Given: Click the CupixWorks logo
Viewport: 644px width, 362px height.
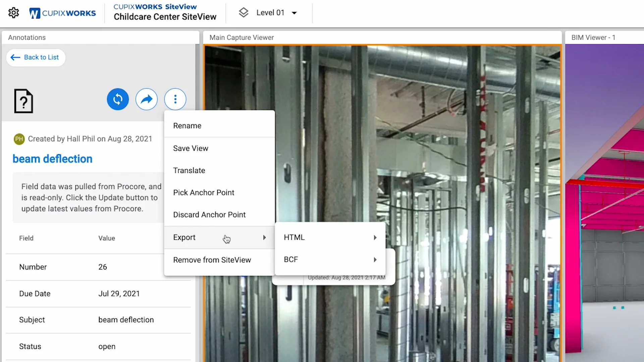Looking at the screenshot, I should point(63,13).
